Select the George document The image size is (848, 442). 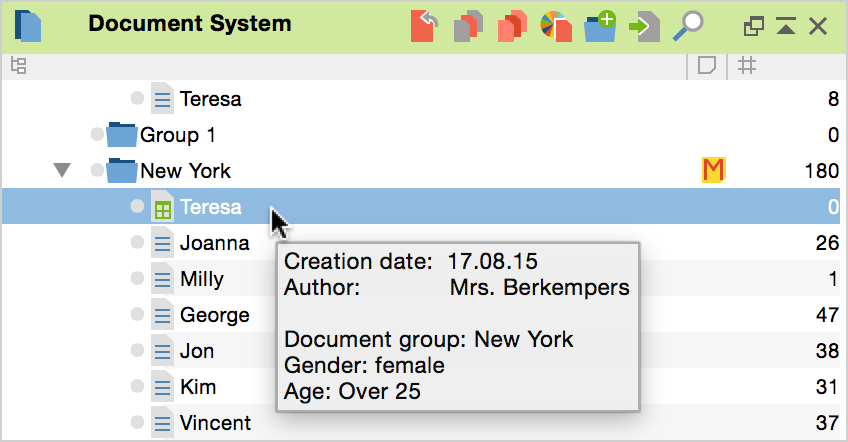point(215,315)
